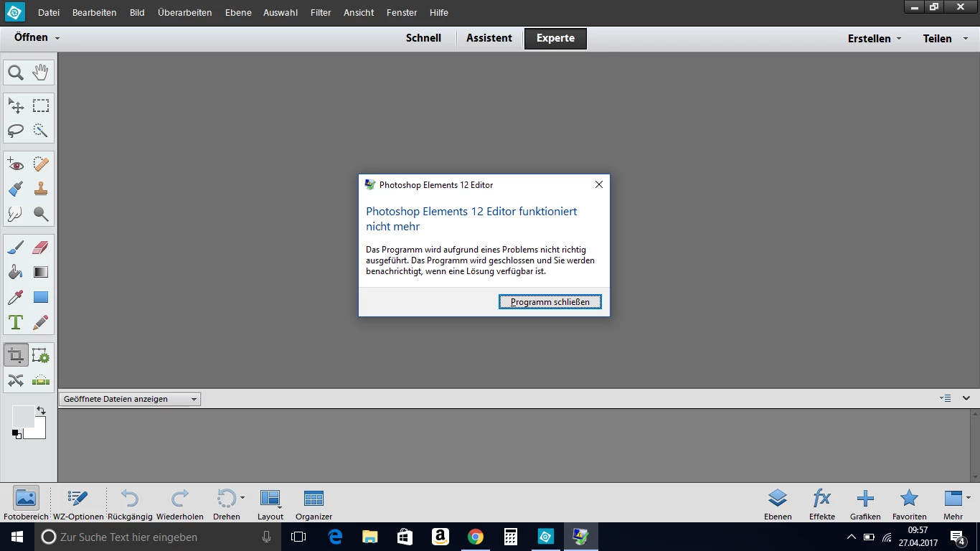Viewport: 980px width, 551px height.
Task: Select the Brush tool
Action: click(16, 248)
